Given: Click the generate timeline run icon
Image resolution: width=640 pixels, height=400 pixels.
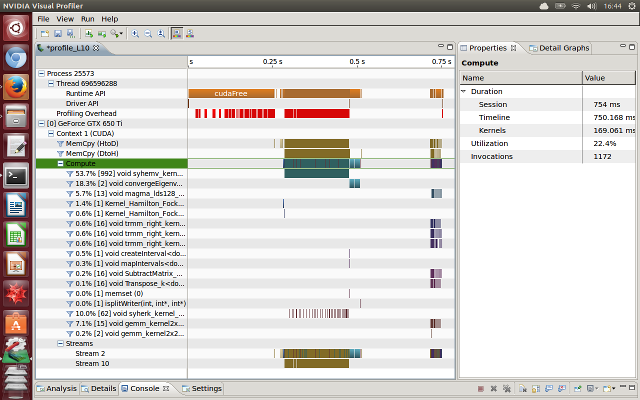Looking at the screenshot, I should [89, 34].
